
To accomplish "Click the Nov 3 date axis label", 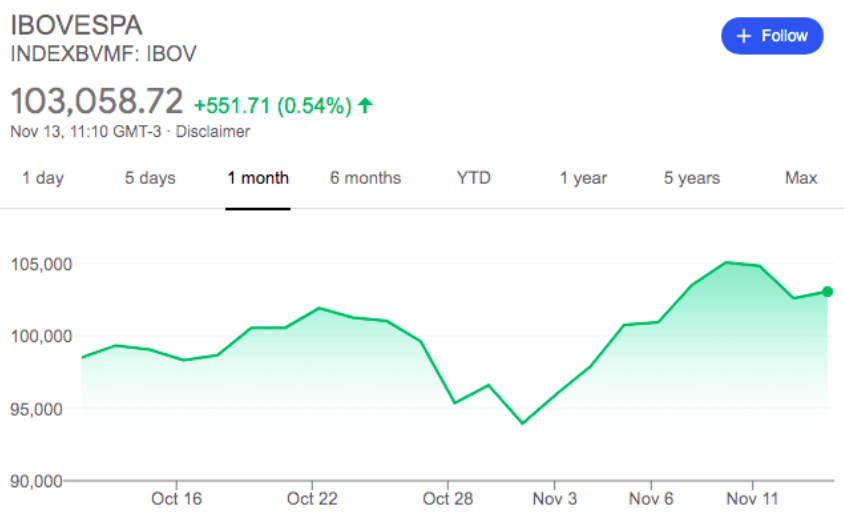I will [555, 498].
